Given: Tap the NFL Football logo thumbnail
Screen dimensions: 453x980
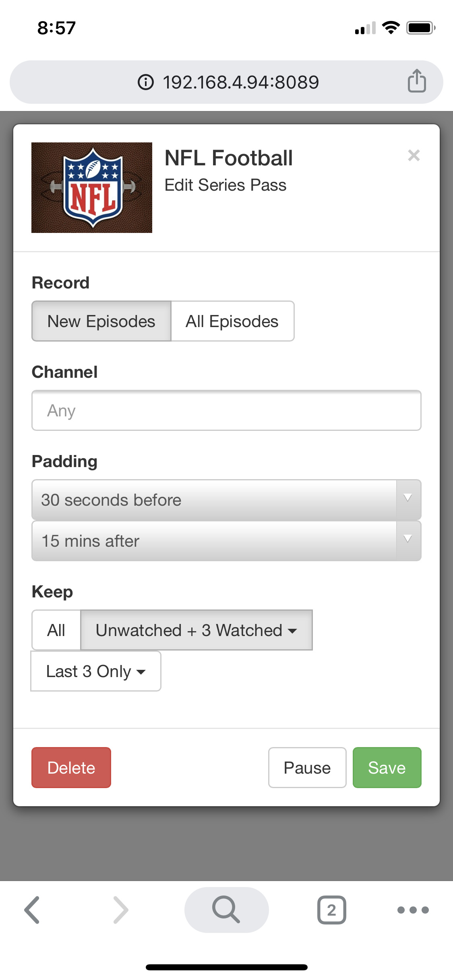Looking at the screenshot, I should (92, 187).
